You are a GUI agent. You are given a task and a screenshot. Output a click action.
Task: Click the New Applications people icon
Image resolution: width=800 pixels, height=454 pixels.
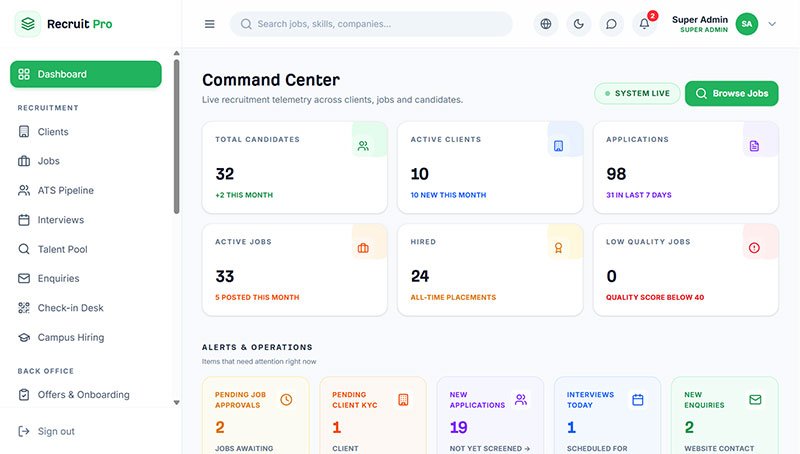pyautogui.click(x=520, y=399)
